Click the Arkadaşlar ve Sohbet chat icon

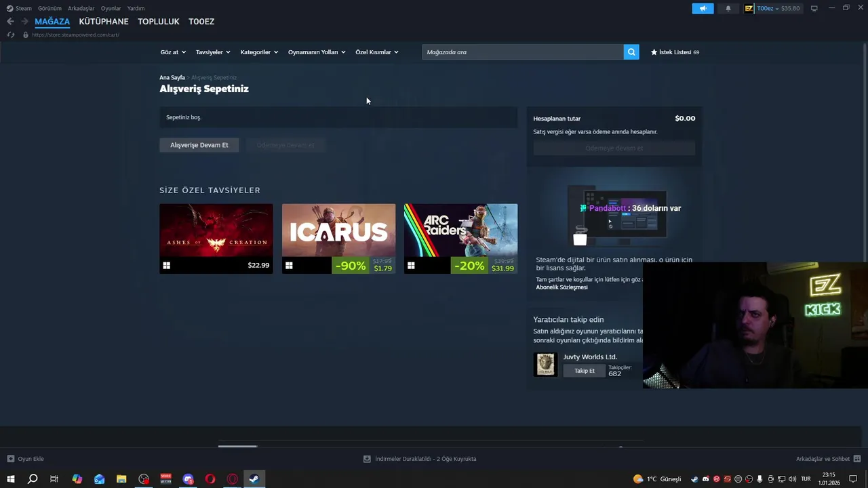click(857, 459)
